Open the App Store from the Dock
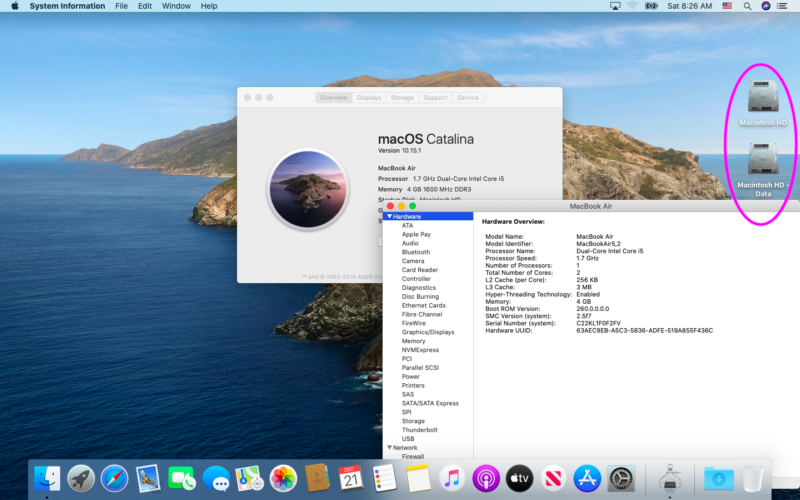The height and width of the screenshot is (500, 800). [587, 479]
